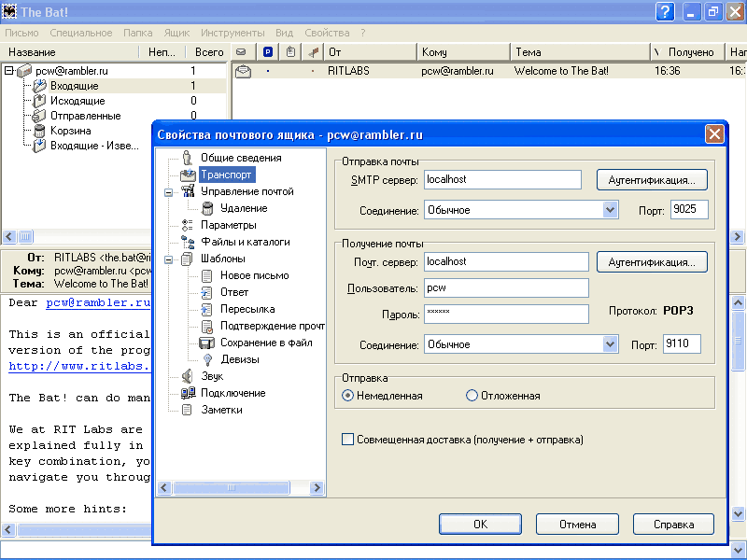Click the Connection (Подключение) computers icon
Screen dimensions: 747x560
pos(188,393)
